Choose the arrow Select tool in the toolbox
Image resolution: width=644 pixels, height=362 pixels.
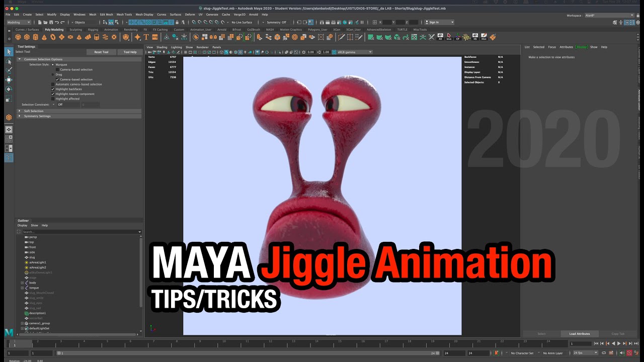9,52
